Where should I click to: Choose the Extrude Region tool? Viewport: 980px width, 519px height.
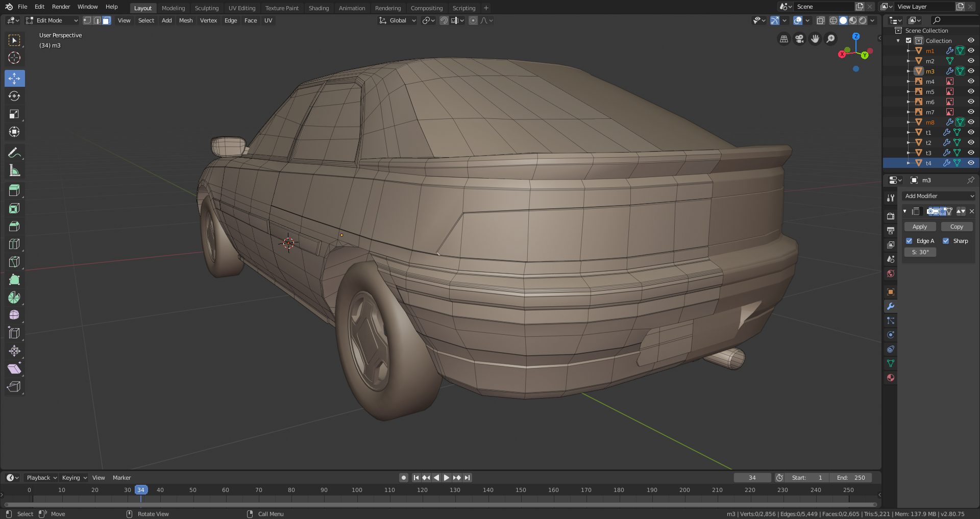click(x=14, y=190)
